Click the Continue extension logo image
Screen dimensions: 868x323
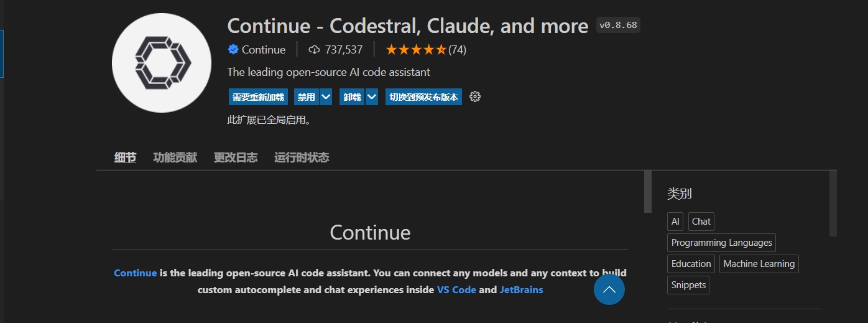click(163, 62)
